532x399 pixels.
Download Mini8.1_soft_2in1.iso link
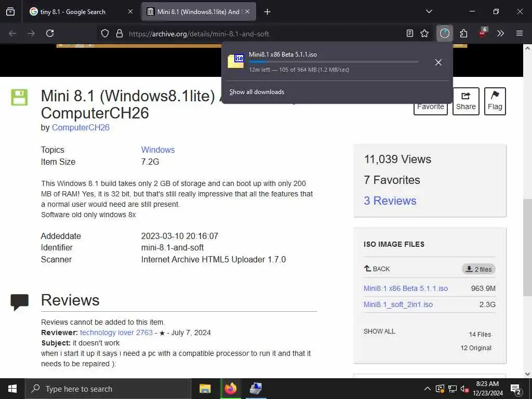[398, 304]
